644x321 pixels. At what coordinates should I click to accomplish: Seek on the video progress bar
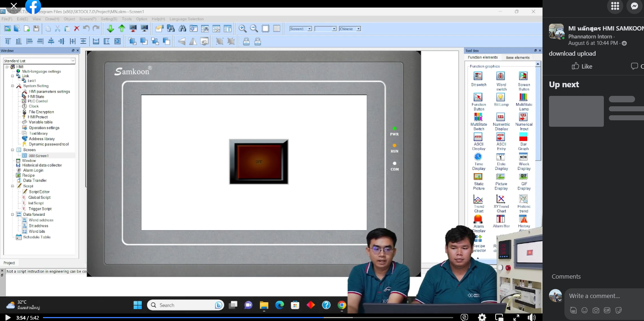(x=248, y=317)
